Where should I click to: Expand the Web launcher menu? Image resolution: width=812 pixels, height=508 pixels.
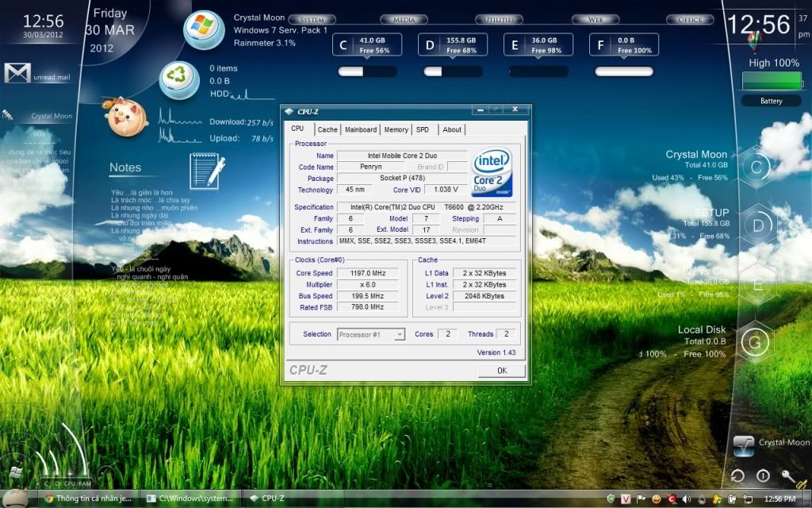[x=596, y=20]
